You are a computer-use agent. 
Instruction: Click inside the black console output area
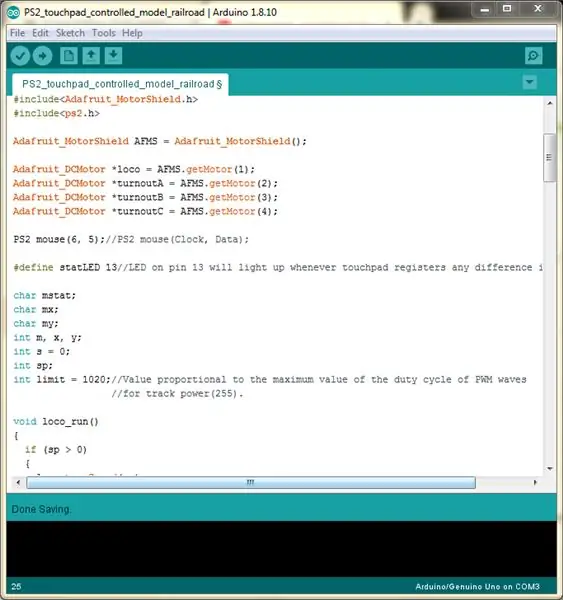point(281,549)
